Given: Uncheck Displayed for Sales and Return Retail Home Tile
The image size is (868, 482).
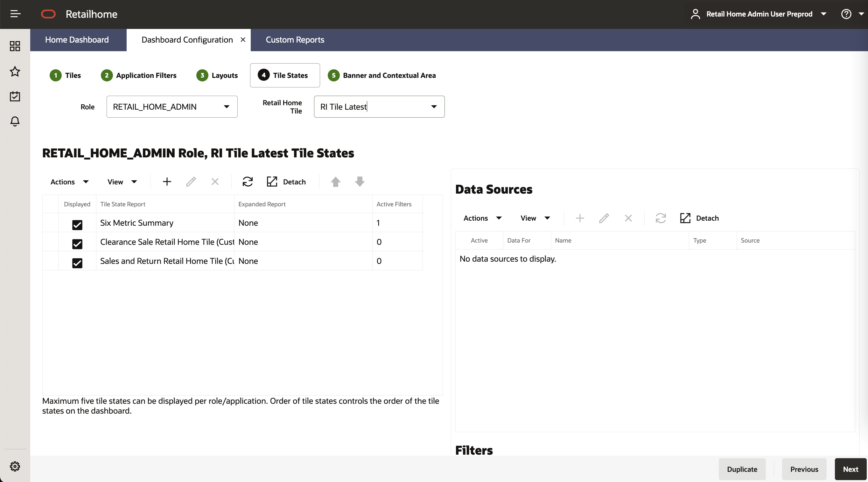Looking at the screenshot, I should pos(77,263).
